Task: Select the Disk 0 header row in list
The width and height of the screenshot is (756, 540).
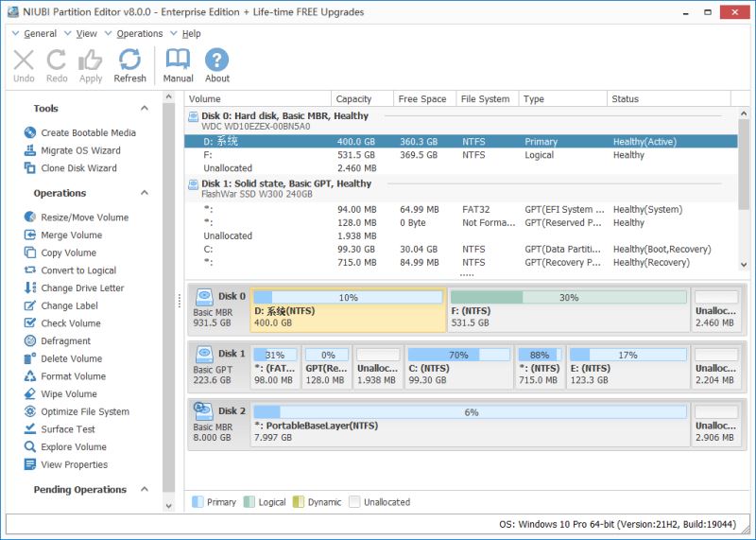Action: pos(461,121)
